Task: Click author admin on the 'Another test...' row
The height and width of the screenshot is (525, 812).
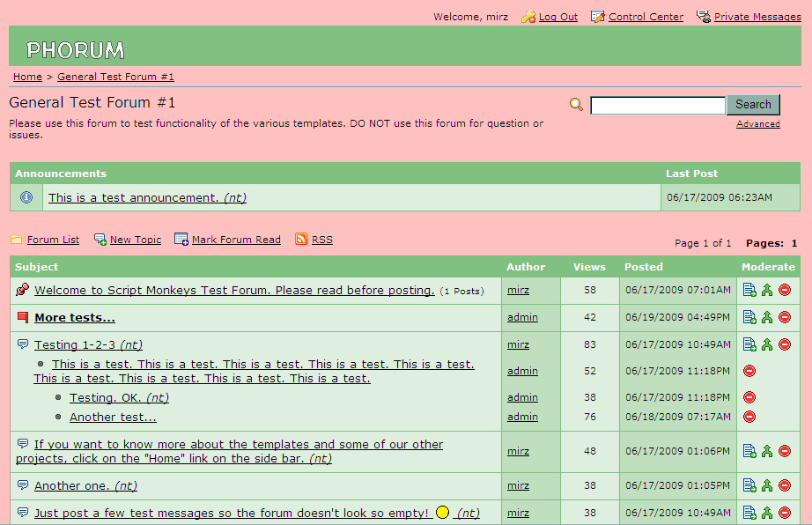Action: coord(522,417)
